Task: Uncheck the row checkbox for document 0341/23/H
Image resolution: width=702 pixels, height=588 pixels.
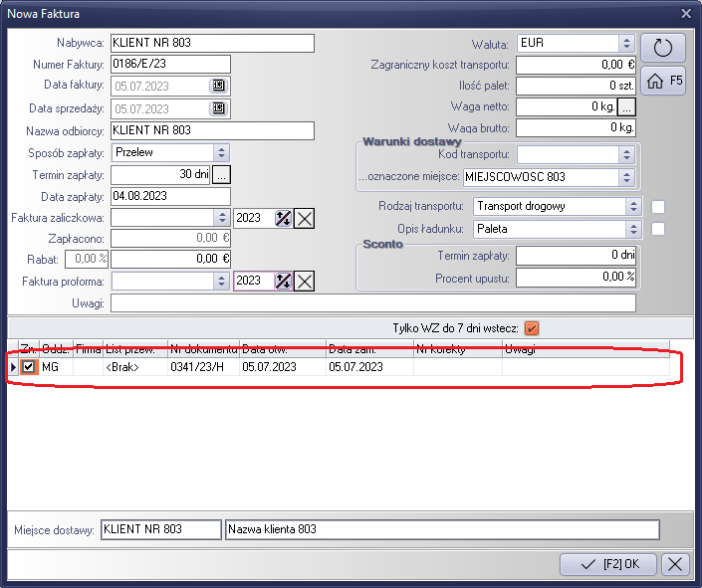Action: 29,367
